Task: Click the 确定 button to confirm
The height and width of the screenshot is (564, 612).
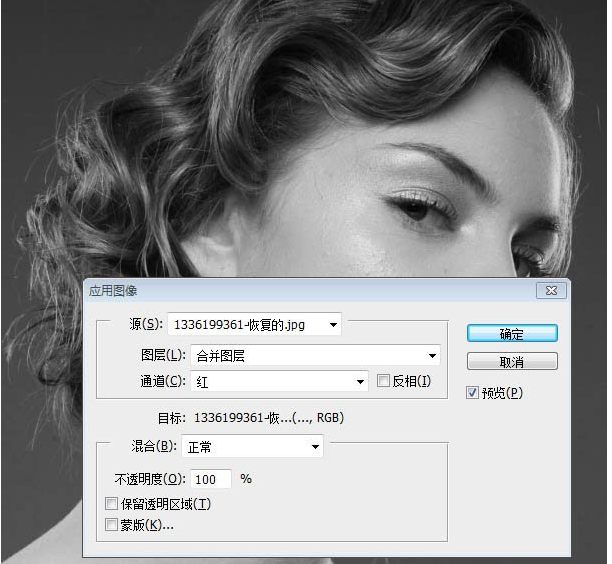Action: tap(512, 333)
